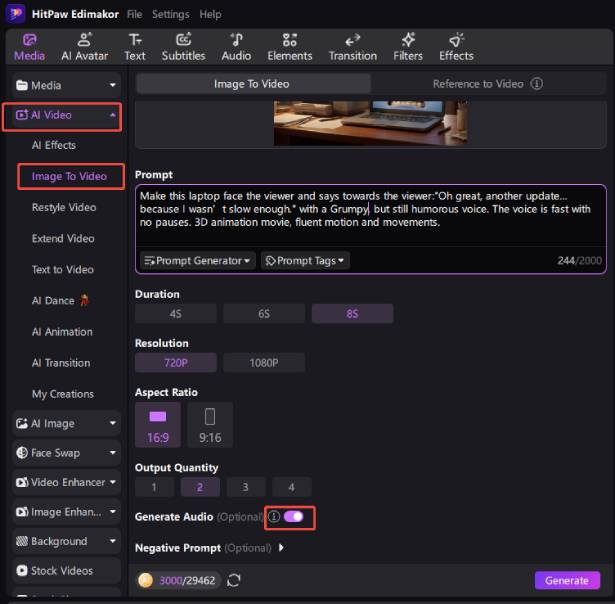Switch to the Image To Video tab
Viewport: 615px width, 604px height.
tap(253, 84)
